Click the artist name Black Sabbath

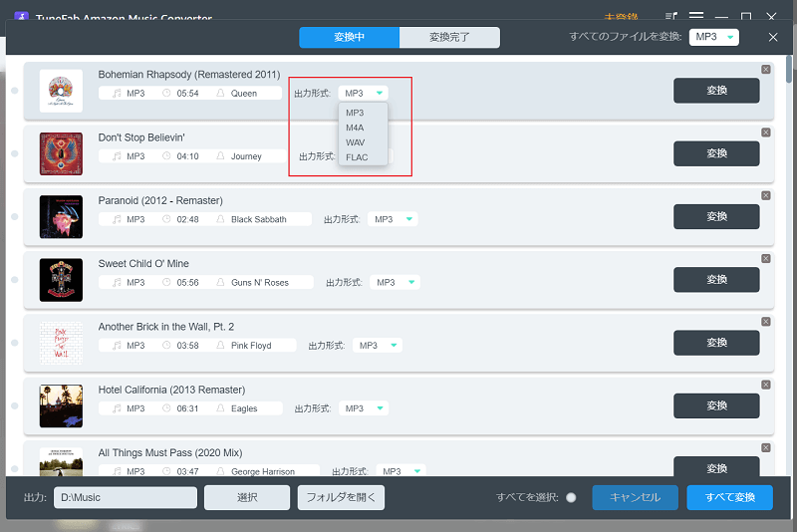coord(259,219)
